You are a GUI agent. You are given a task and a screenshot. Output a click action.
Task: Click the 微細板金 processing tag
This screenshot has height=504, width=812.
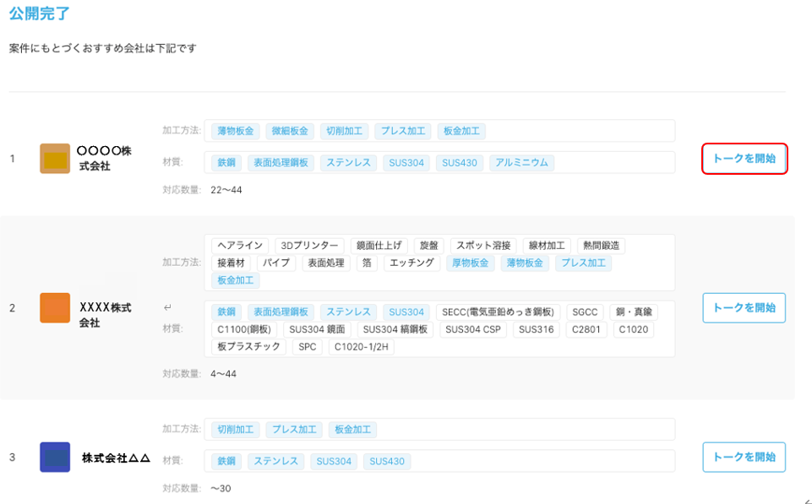coord(290,131)
